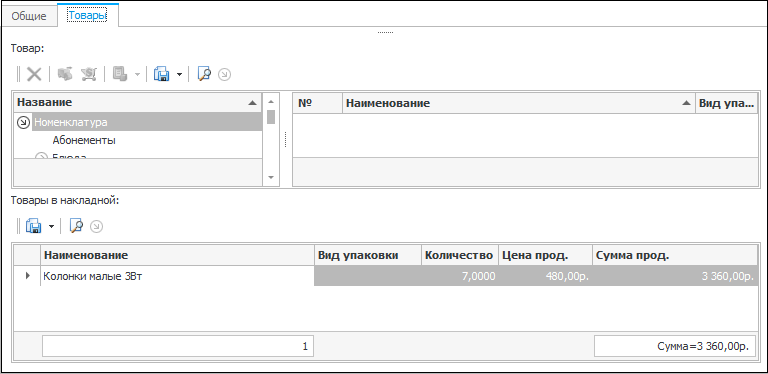Click the Вид упаковки cell of Колонки row
This screenshot has height=374, width=768.
(367, 276)
